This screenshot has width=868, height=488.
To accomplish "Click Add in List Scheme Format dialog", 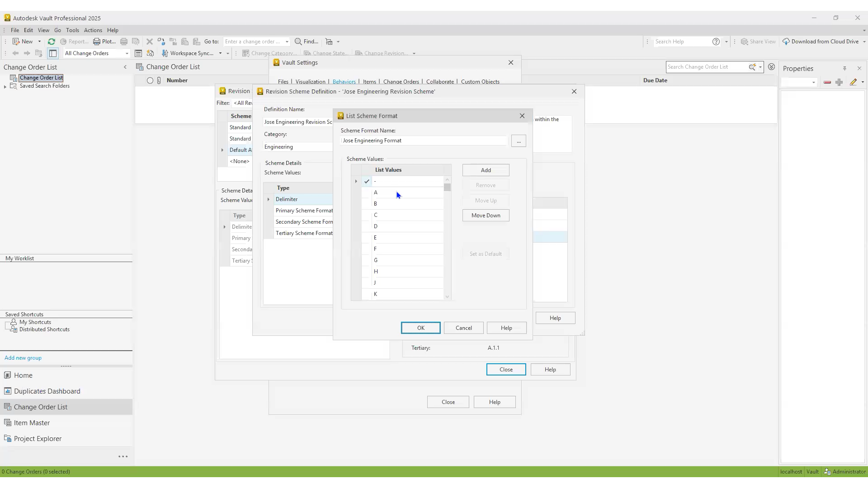I will point(486,170).
